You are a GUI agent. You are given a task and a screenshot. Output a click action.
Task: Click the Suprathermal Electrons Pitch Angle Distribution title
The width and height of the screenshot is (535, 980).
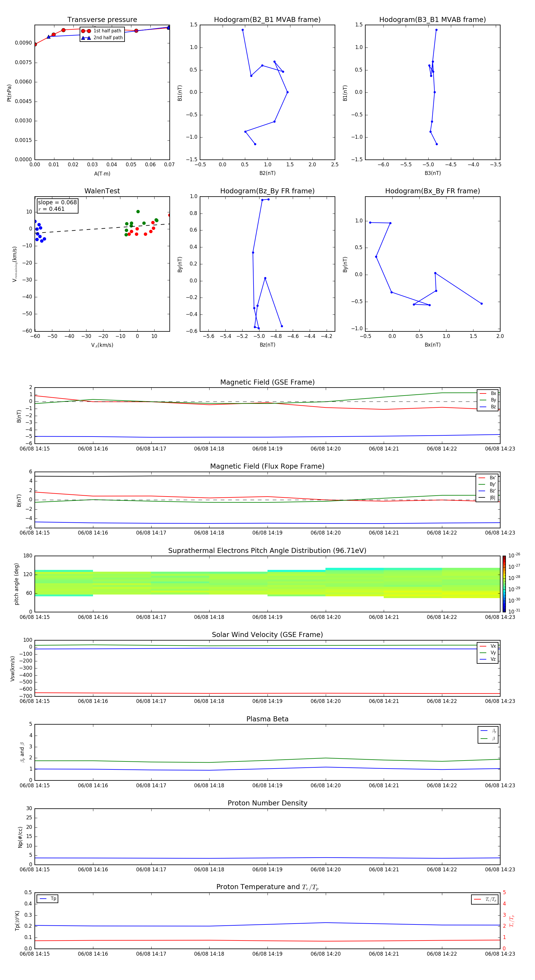[x=267, y=551]
